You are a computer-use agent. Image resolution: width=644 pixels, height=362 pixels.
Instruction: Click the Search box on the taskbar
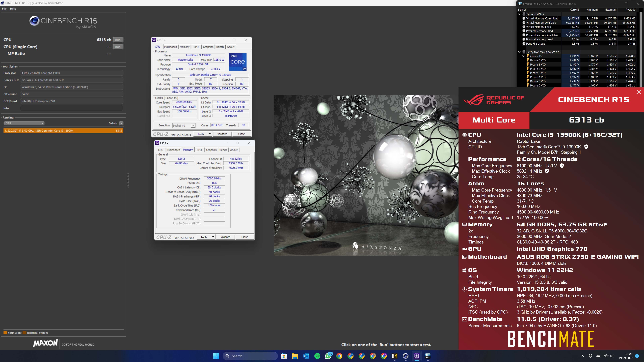click(250, 356)
